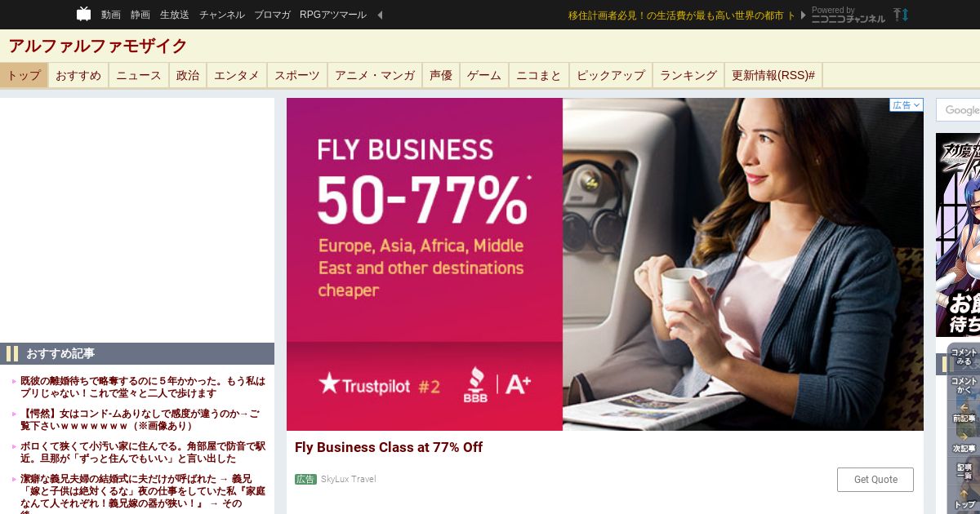Select the アニメ・マンガ tab
Viewport: 980px width, 514px height.
tap(375, 75)
